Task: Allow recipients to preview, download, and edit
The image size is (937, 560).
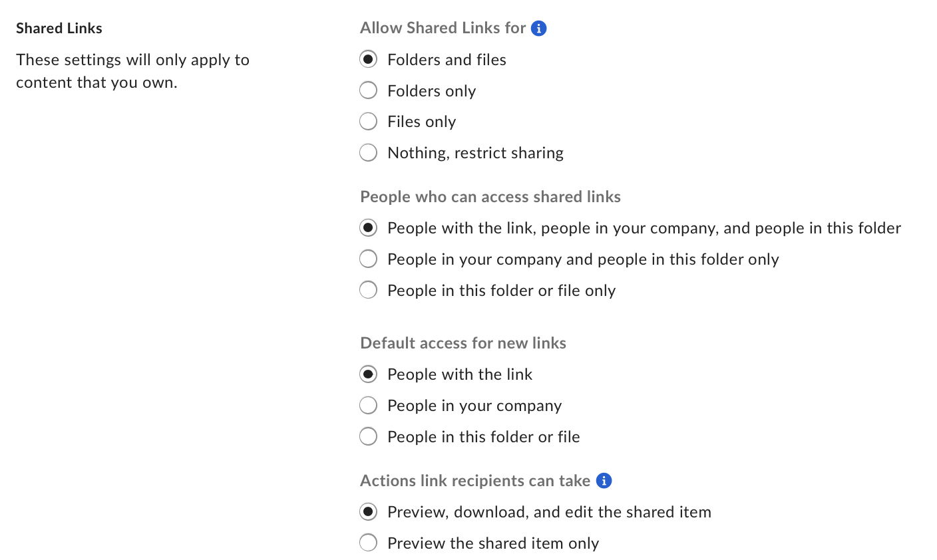Action: pos(368,511)
